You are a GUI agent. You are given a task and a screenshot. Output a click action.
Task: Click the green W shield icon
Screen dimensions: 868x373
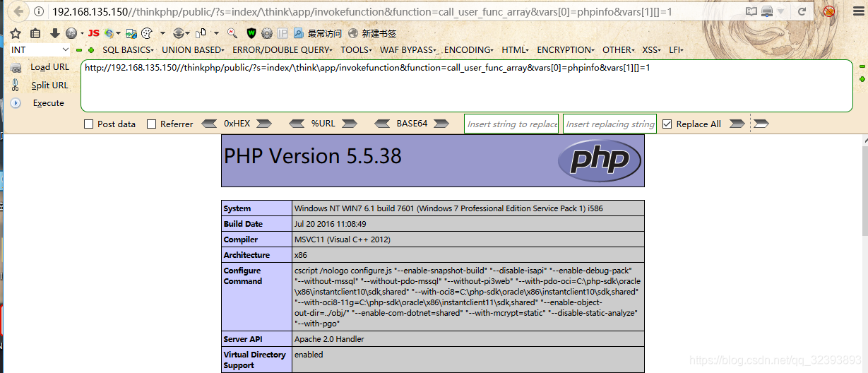[x=251, y=32]
